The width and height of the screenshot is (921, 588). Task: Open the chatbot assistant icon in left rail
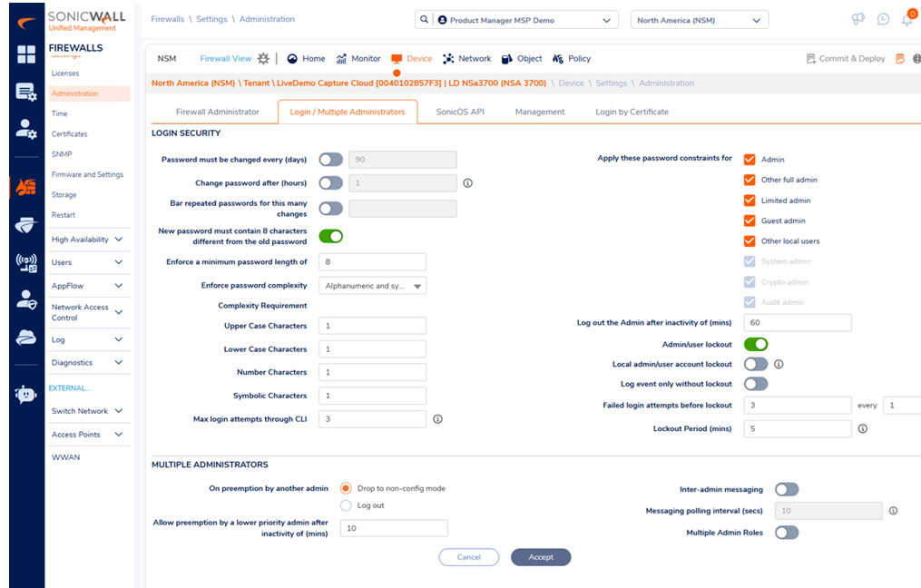click(x=26, y=394)
